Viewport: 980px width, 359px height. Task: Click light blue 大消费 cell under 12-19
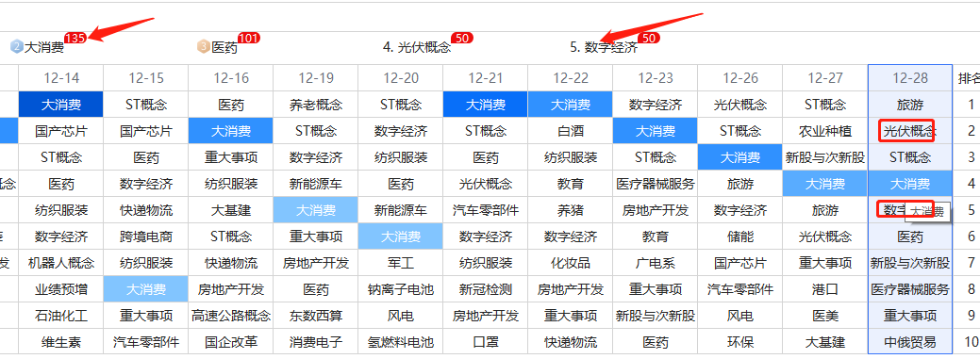coord(316,210)
